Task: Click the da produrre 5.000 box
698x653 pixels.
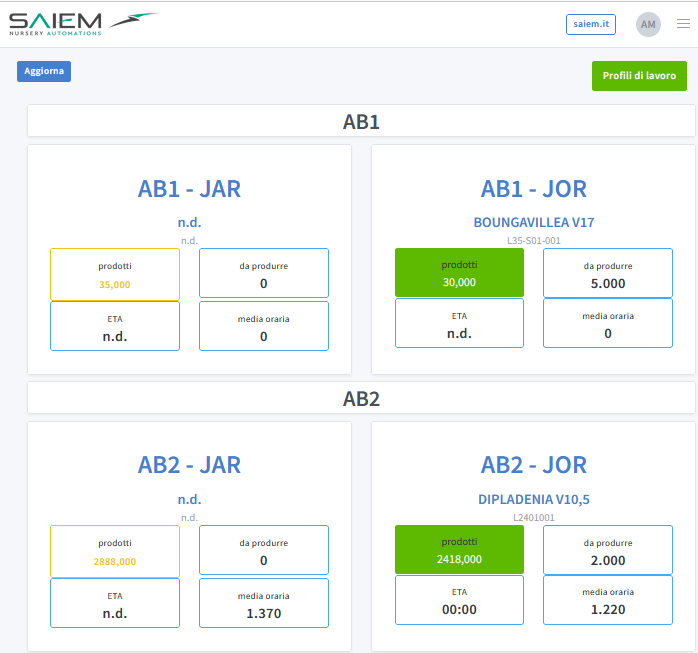Action: pyautogui.click(x=608, y=274)
